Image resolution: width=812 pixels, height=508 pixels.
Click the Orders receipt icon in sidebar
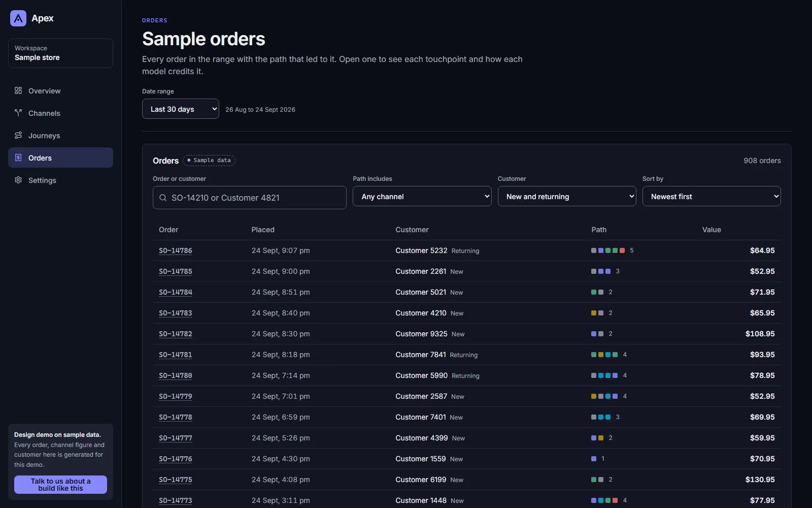(x=18, y=157)
